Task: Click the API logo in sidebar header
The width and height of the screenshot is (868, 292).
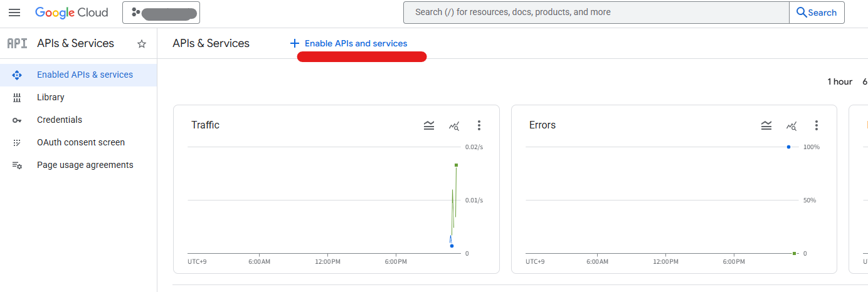Action: click(17, 43)
